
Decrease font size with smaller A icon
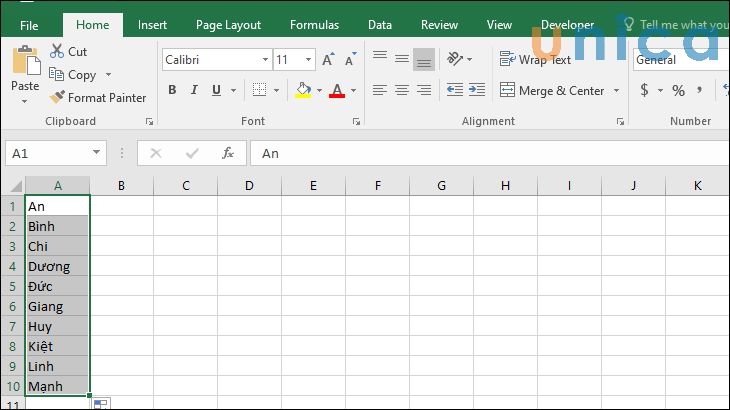tap(347, 60)
